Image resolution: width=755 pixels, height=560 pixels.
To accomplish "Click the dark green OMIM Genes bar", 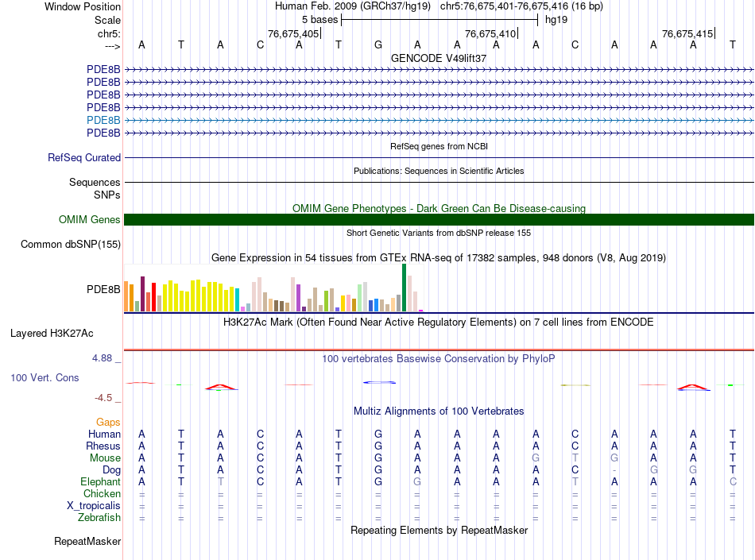I will (439, 219).
